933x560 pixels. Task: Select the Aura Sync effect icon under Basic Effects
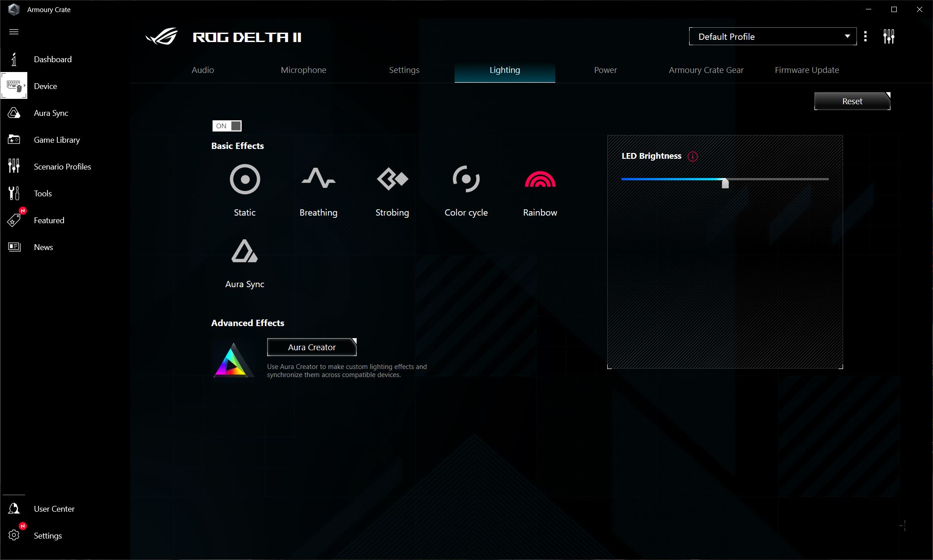245,251
